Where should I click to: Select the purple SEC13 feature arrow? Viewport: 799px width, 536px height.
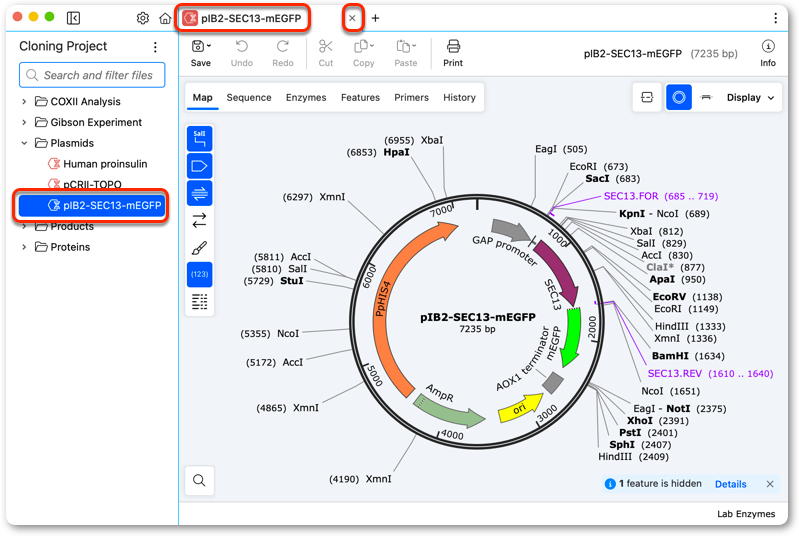coord(560,271)
